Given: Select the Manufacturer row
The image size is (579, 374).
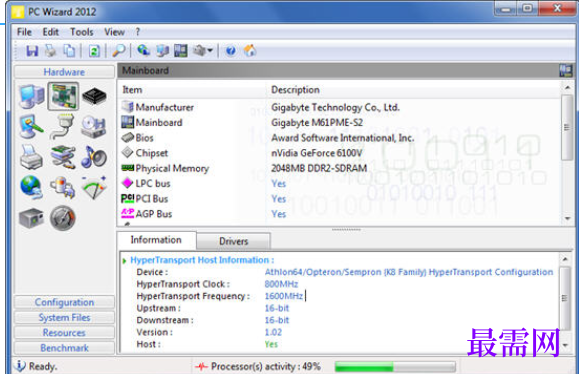Looking at the screenshot, I should coord(340,107).
